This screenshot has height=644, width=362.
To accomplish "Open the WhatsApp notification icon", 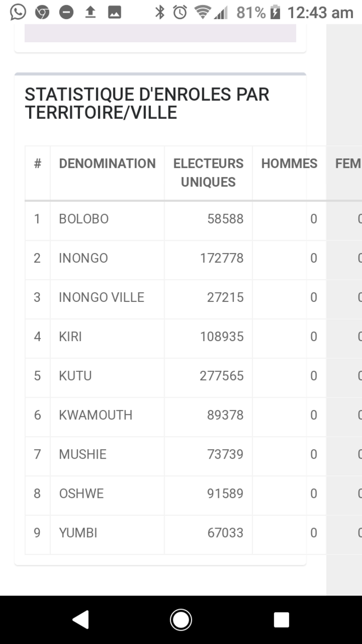I will [18, 12].
